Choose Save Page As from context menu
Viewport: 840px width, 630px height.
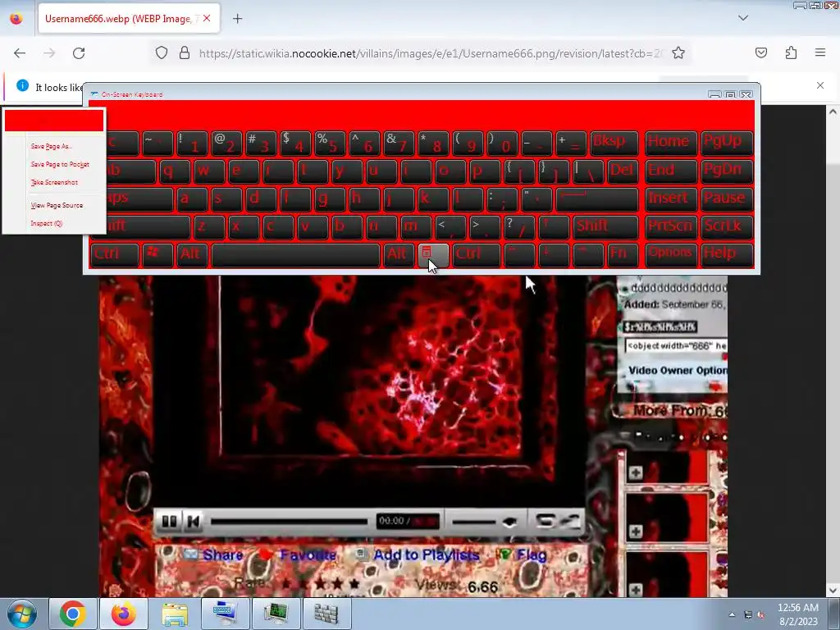(52, 146)
